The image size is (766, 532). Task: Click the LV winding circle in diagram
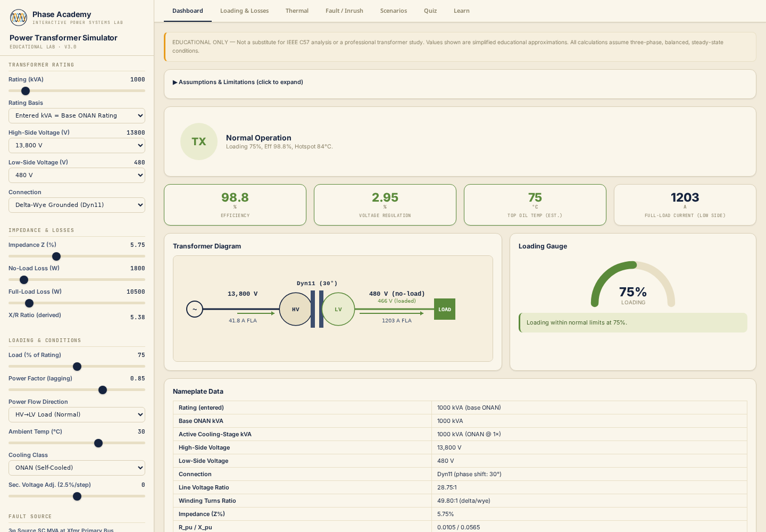pos(338,309)
